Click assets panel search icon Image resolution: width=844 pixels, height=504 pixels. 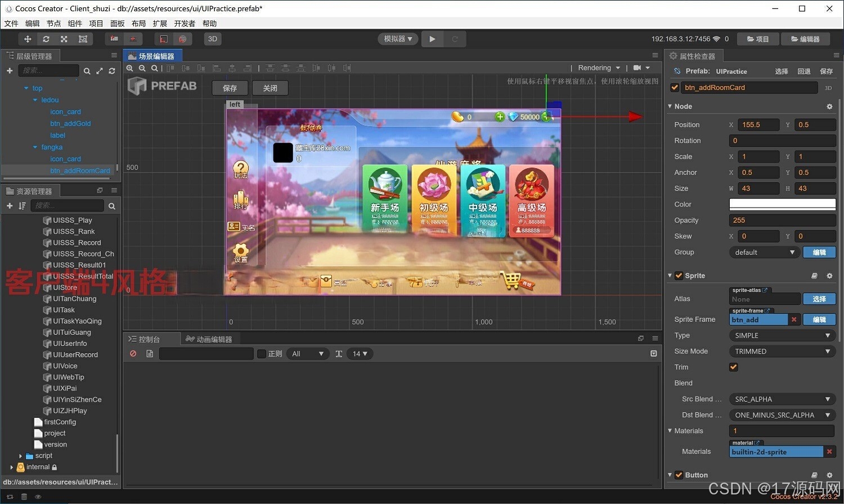(x=111, y=206)
